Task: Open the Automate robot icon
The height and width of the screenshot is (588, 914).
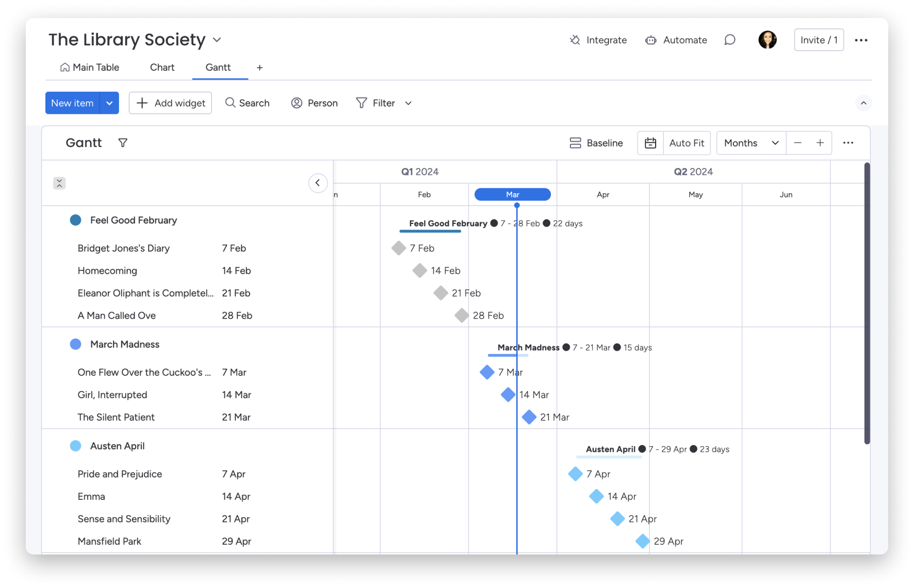Action: [x=651, y=40]
